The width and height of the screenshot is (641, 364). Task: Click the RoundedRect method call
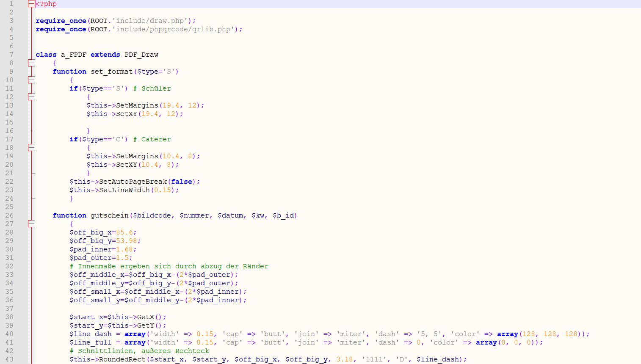tap(122, 359)
